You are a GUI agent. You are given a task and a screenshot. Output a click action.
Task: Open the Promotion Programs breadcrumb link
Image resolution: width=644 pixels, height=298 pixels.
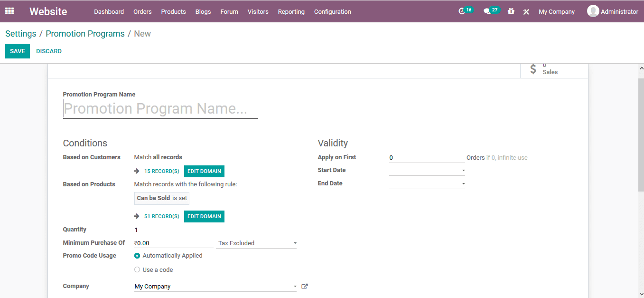coord(85,33)
